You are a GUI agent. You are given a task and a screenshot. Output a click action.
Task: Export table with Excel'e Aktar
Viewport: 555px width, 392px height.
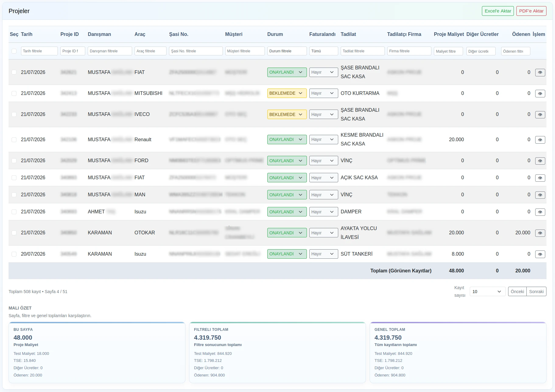tap(498, 11)
